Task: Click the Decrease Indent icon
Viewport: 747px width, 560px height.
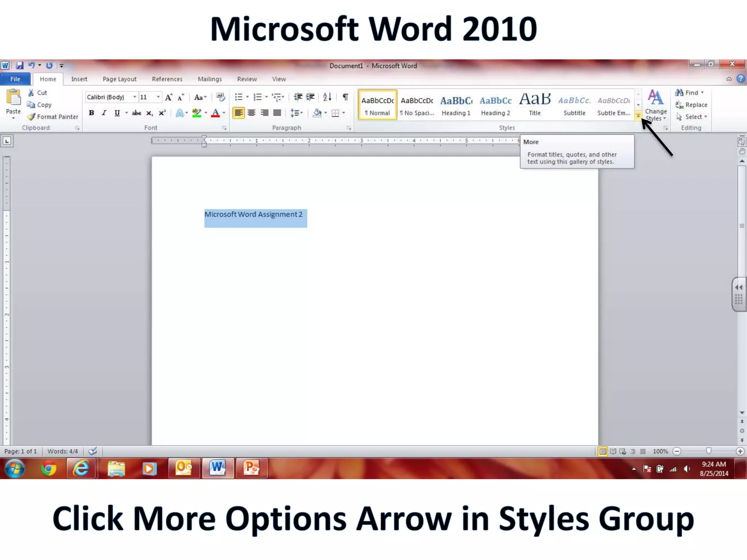Action: tap(298, 97)
